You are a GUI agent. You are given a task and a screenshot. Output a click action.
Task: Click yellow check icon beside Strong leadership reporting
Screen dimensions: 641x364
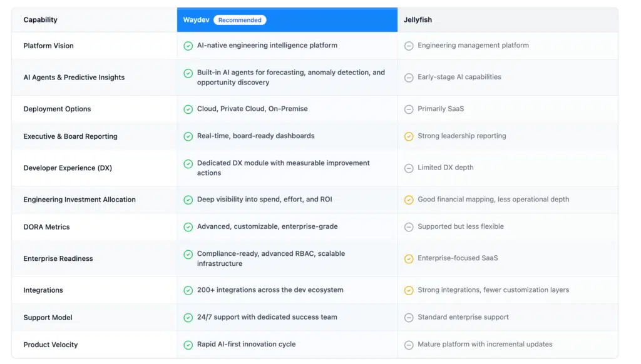tap(409, 136)
